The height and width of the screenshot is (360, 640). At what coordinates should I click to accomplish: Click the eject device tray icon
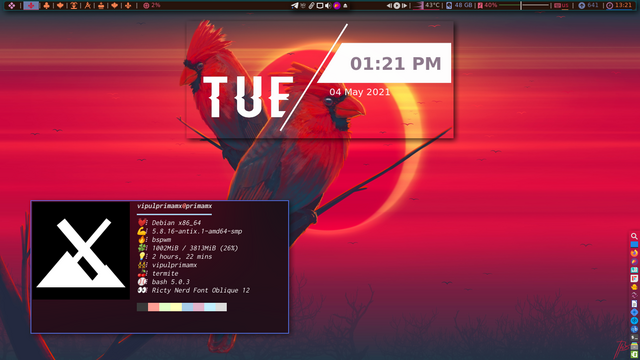(345, 5)
